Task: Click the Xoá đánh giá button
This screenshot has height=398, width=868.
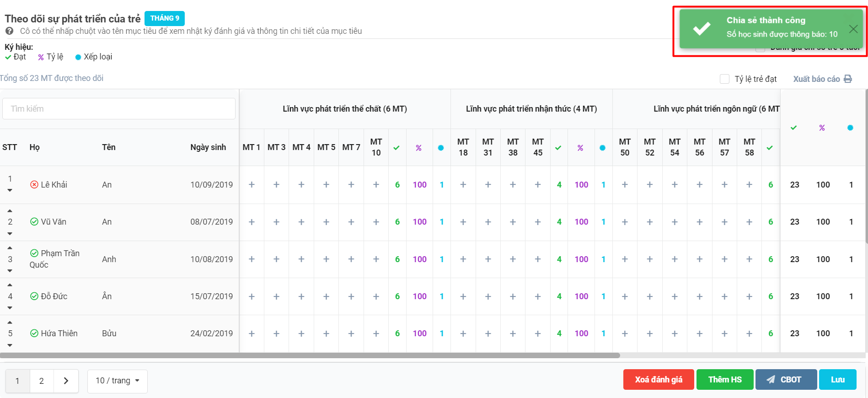Action: point(658,380)
